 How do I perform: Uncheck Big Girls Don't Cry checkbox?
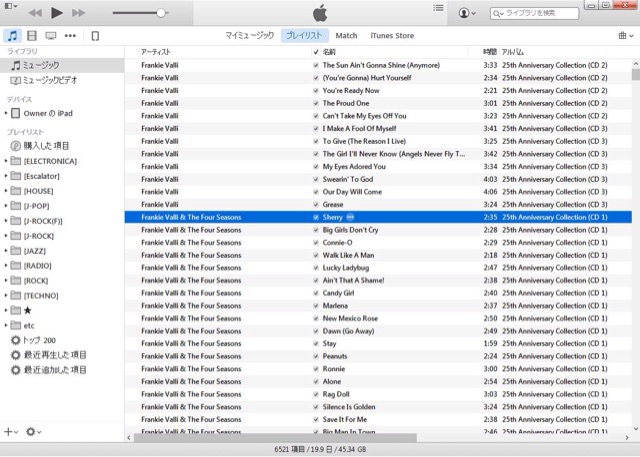coord(316,230)
